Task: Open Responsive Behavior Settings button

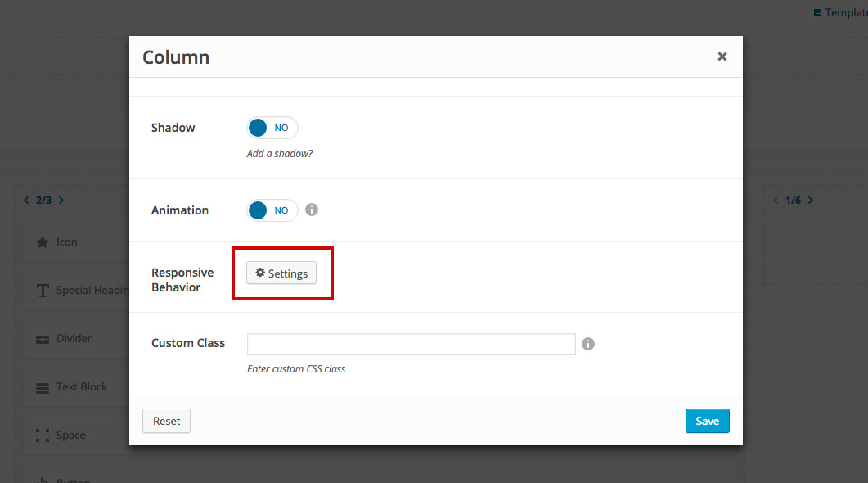Action: coord(281,273)
